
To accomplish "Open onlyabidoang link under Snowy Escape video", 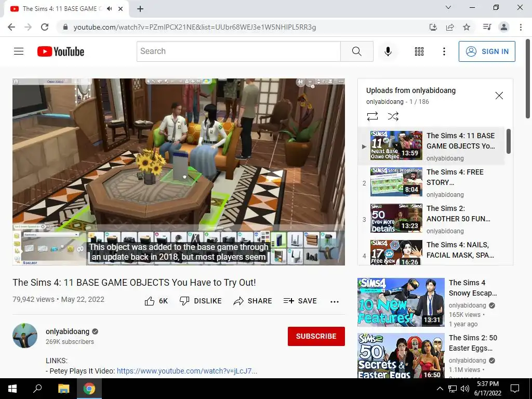I will 467,305.
